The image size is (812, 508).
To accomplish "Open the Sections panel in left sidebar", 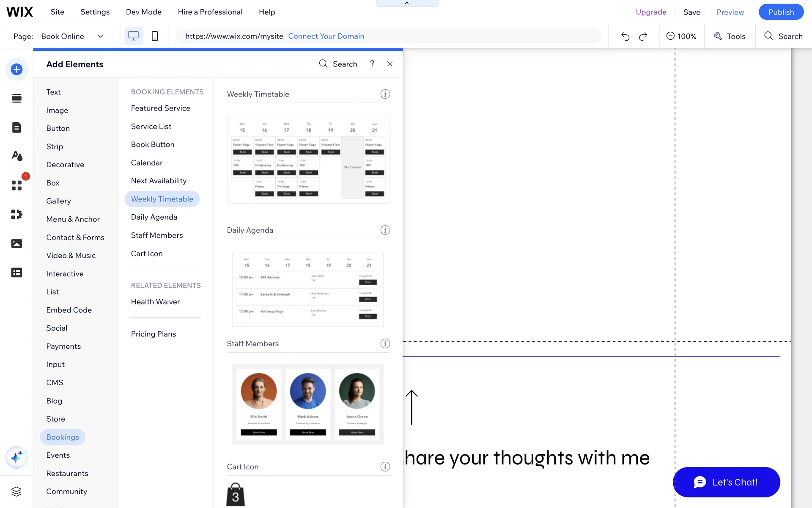I will 16,99.
